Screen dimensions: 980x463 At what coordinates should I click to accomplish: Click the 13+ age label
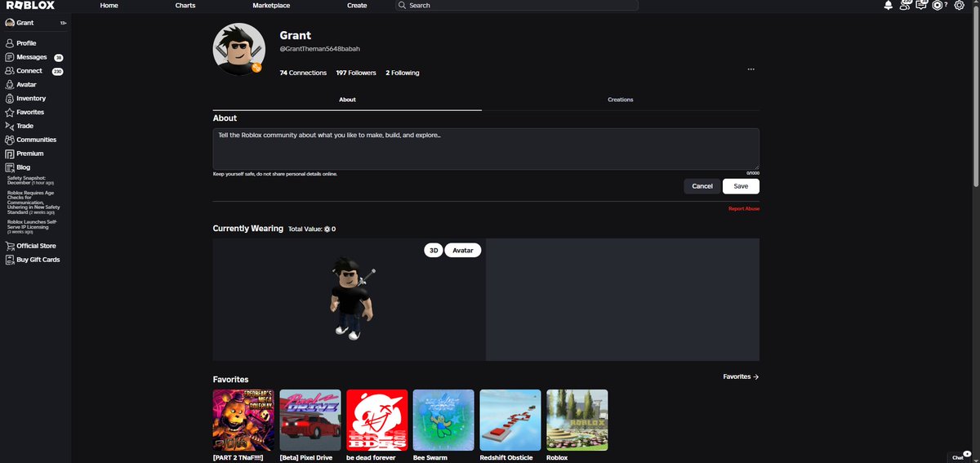point(63,23)
